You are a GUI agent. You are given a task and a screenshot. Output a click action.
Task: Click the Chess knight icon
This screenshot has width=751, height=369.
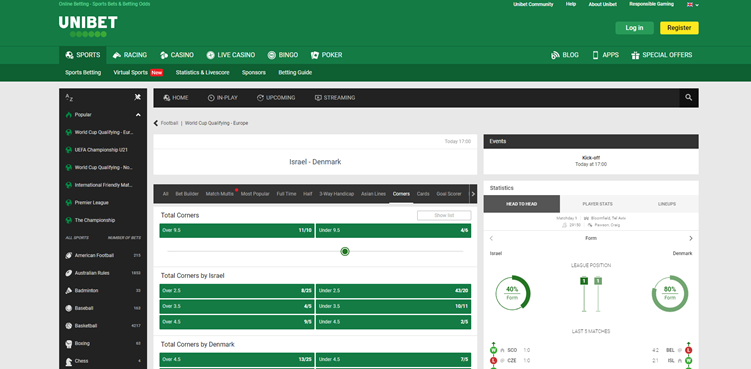(x=68, y=361)
